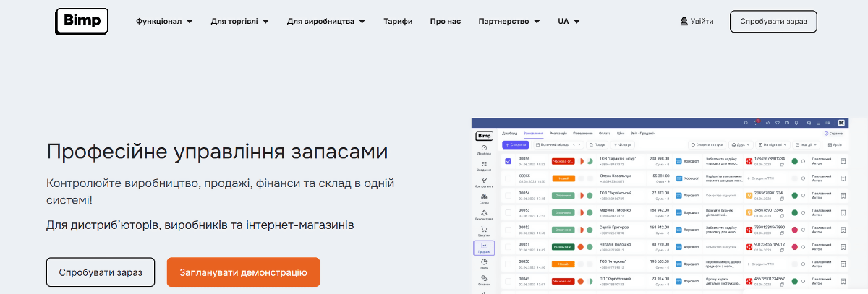Go to the Тарифи page
868x294 pixels.
398,22
